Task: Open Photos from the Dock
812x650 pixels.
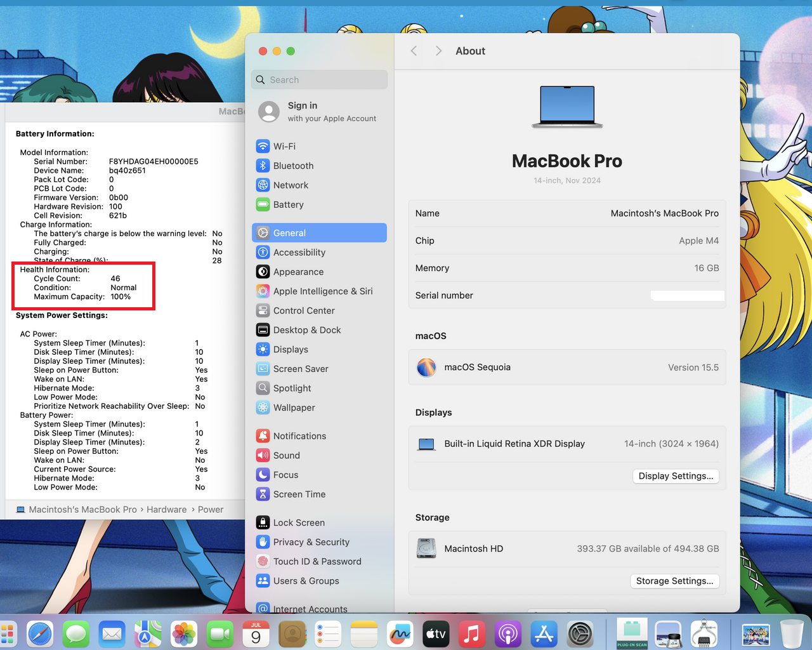Action: point(184,633)
